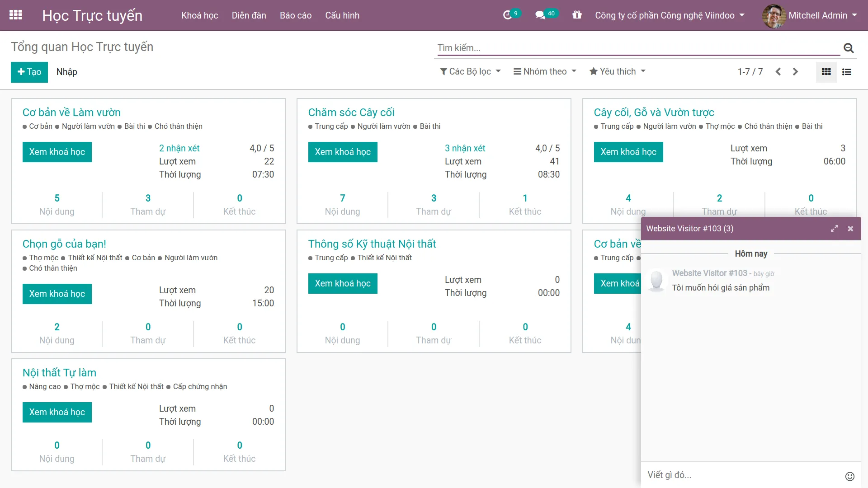View course Chọn gỗ của bạn!
Screen dimensions: 868x488
tap(57, 294)
